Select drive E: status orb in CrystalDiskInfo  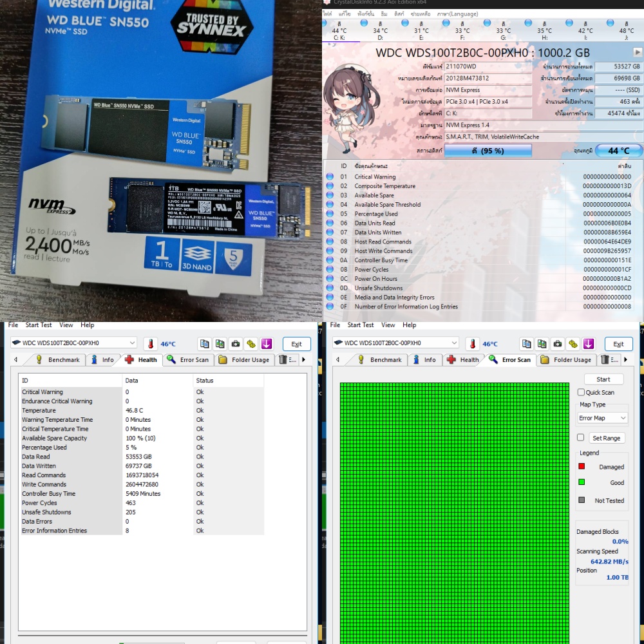tap(405, 23)
